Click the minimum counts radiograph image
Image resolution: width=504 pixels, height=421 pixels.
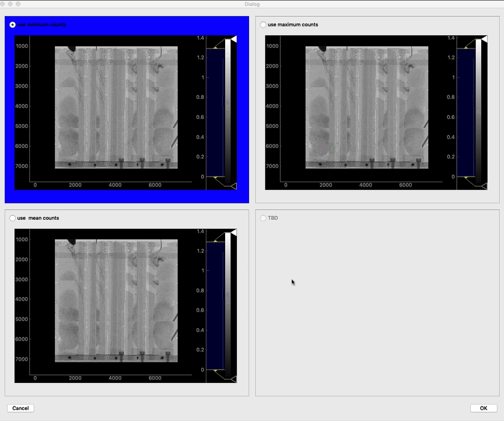(116, 107)
